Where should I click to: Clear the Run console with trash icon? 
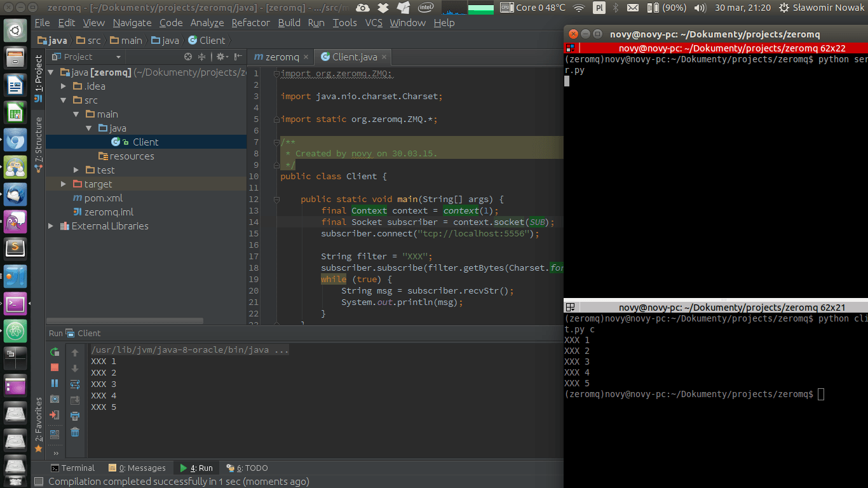pyautogui.click(x=75, y=432)
